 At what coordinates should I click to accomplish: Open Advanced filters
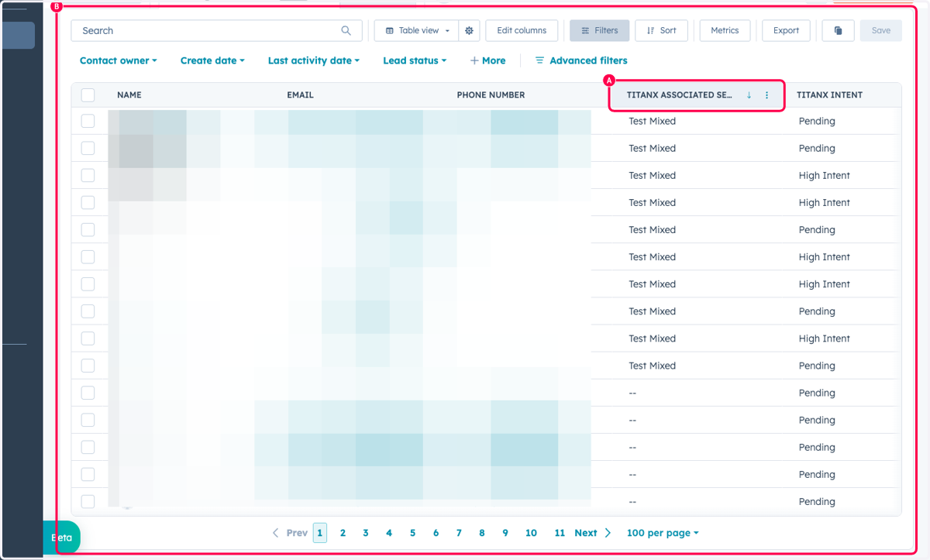click(x=581, y=60)
